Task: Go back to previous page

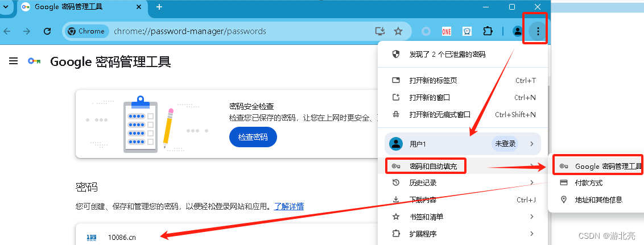Action: coord(7,31)
